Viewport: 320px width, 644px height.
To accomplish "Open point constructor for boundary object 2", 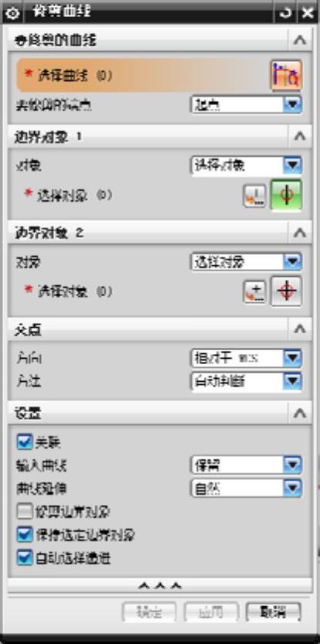I will 254,292.
